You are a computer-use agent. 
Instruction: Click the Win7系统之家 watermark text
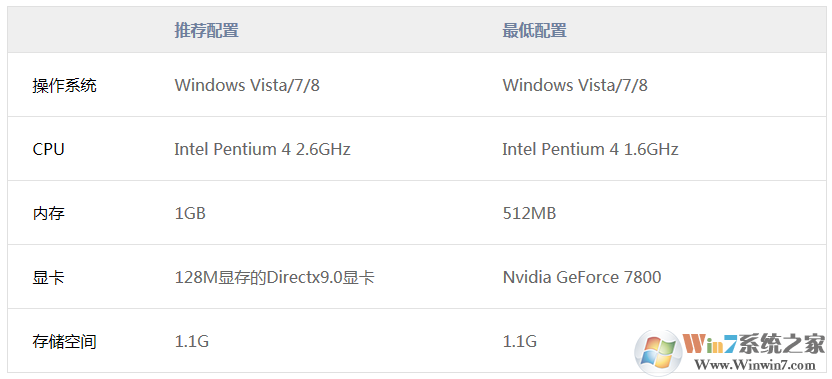(755, 345)
